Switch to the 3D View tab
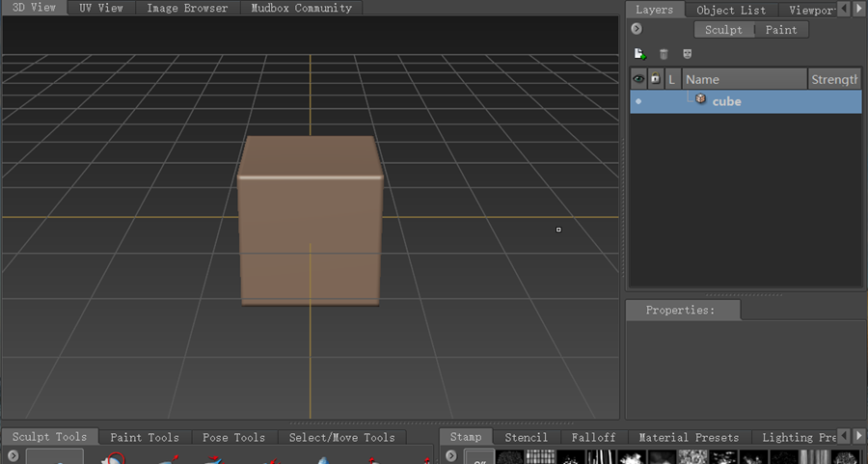 (34, 7)
